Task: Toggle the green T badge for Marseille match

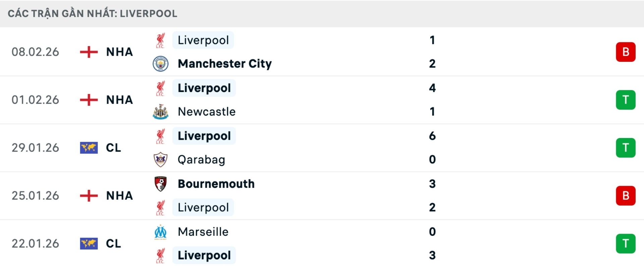Action: tap(625, 243)
